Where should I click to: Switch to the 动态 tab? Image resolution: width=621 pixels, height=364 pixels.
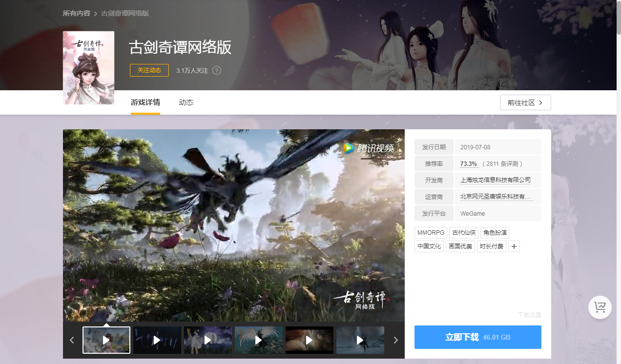(x=186, y=102)
